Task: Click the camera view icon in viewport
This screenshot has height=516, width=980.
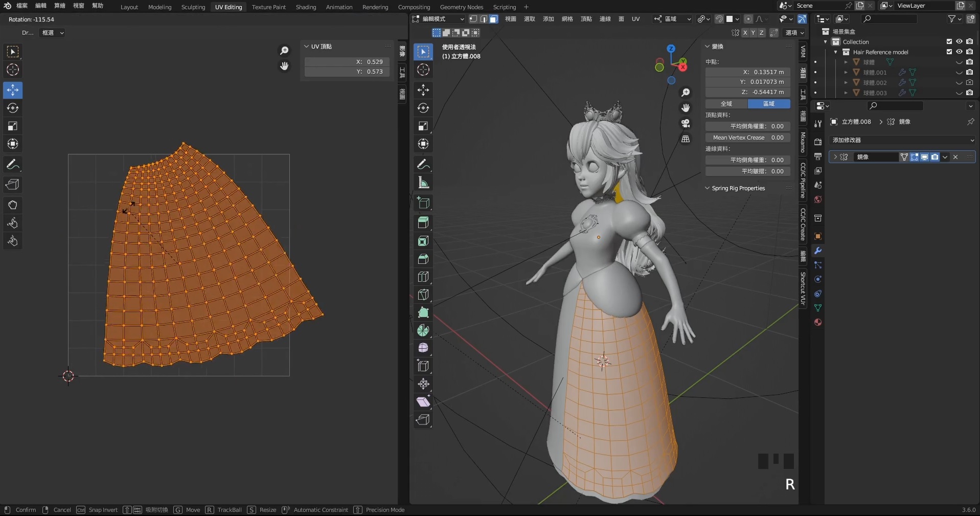Action: pos(686,123)
